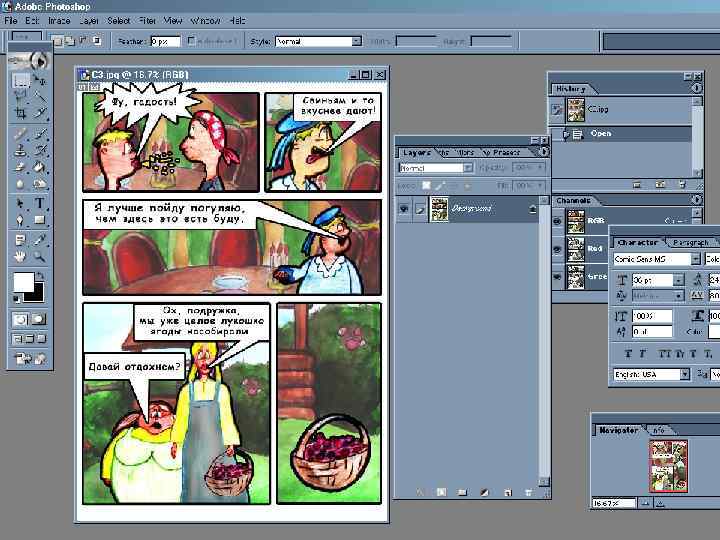The image size is (720, 540).
Task: Open the layer blending mode dropdown
Action: 467,168
